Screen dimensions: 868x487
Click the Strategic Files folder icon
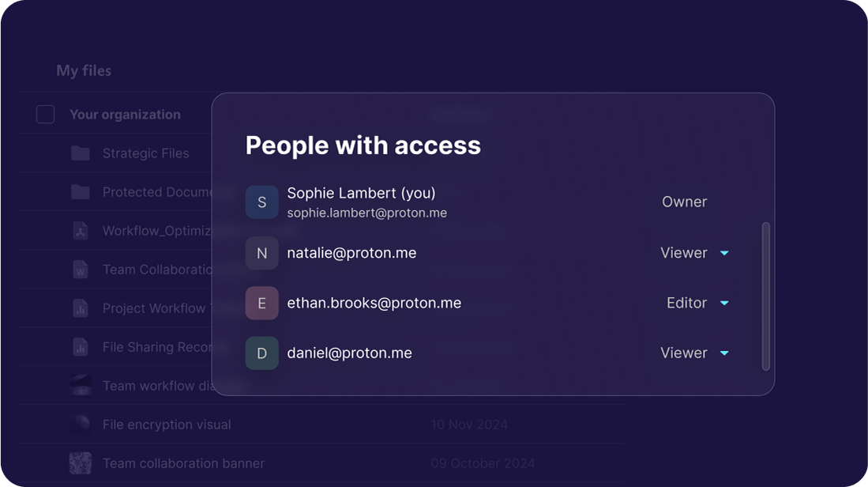[81, 153]
